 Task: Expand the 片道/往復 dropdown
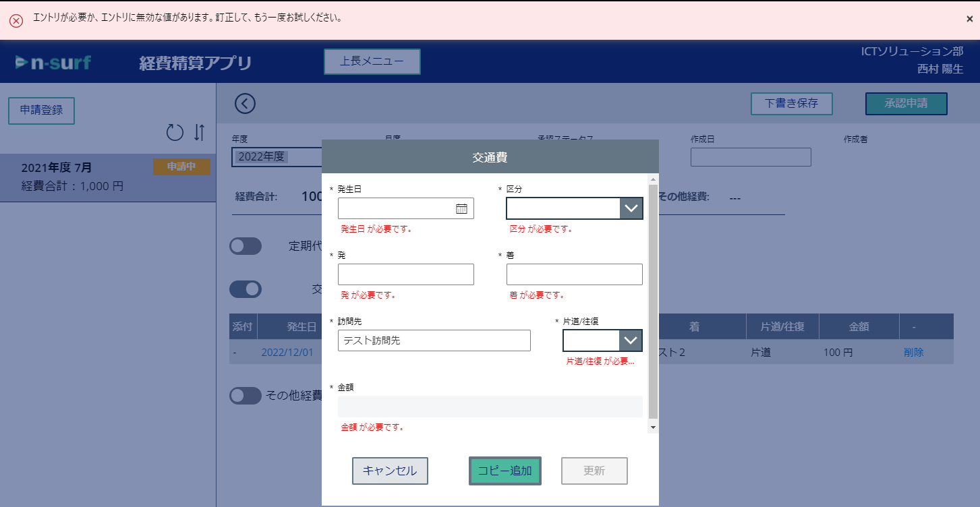click(x=631, y=340)
